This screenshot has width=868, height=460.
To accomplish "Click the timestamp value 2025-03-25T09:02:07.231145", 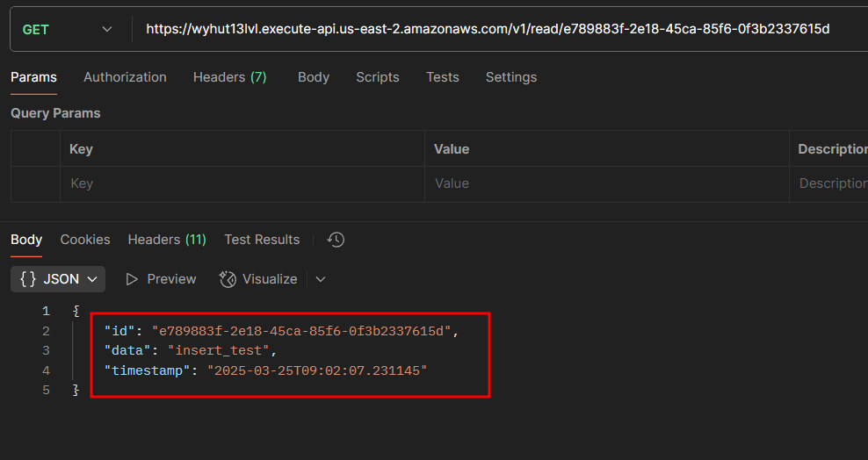I will point(317,370).
